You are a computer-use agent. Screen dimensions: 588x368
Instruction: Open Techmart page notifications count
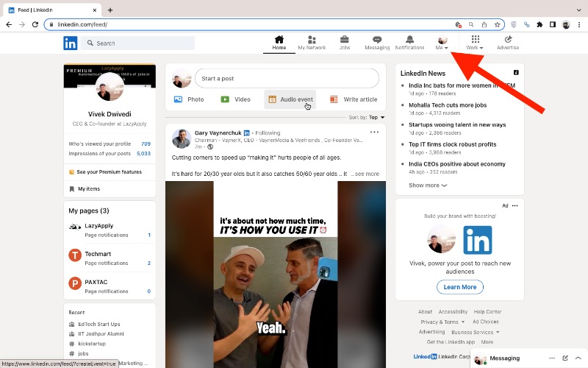point(149,263)
